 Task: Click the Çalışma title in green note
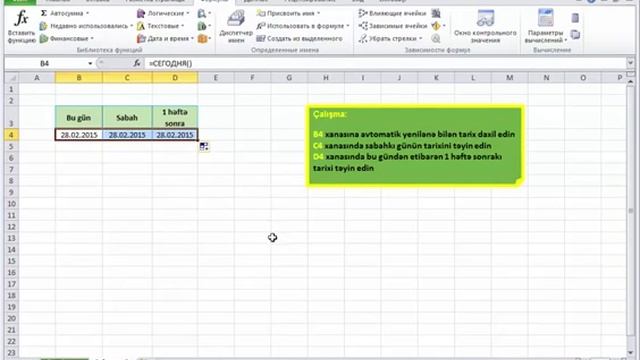click(330, 114)
